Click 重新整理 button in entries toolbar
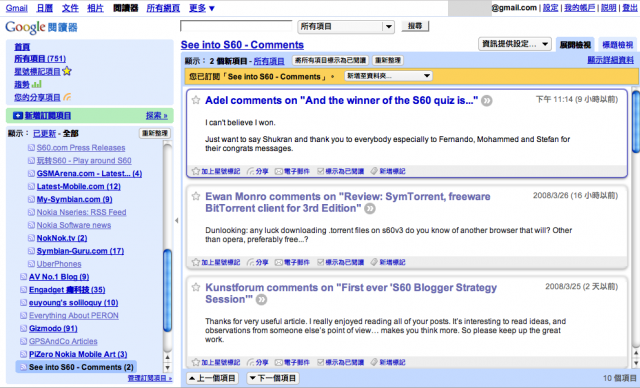640x388 pixels. click(388, 60)
